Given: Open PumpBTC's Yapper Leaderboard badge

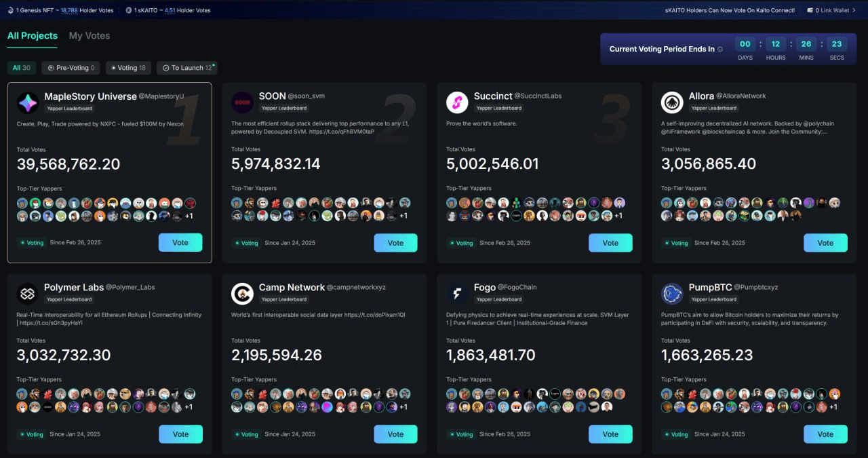Looking at the screenshot, I should 714,299.
